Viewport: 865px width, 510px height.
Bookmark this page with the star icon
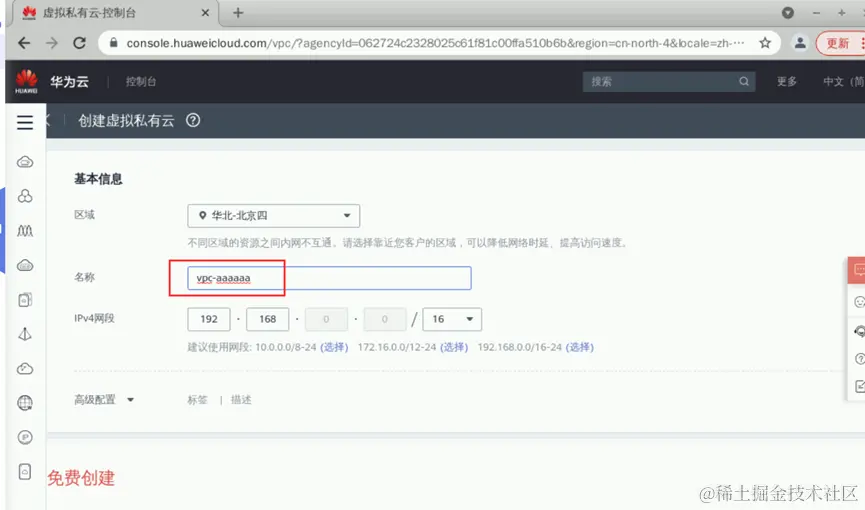(765, 43)
